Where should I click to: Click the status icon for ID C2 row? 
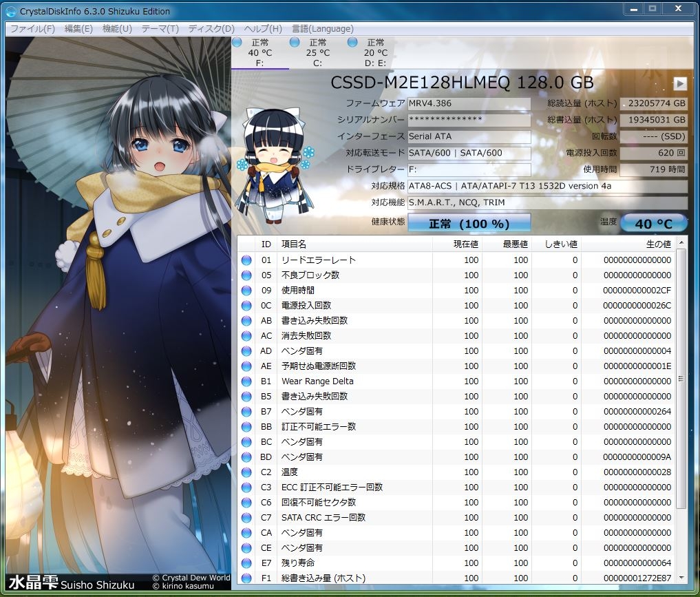click(246, 472)
